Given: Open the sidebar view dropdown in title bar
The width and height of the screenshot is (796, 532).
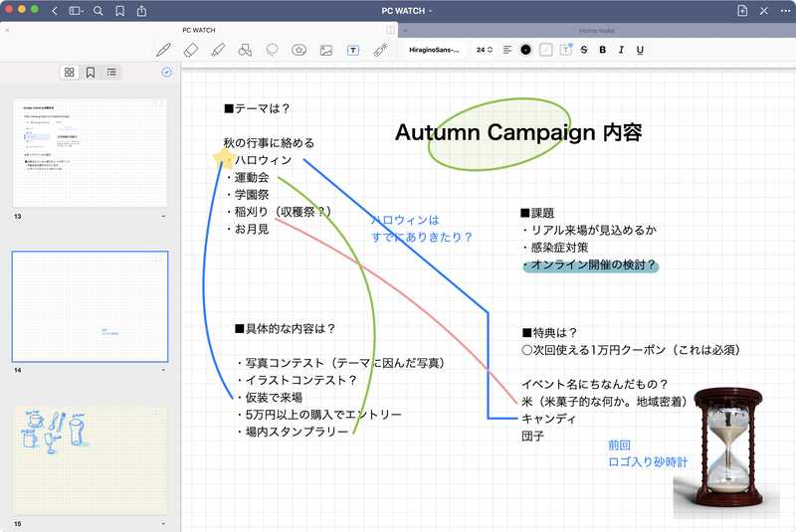Looking at the screenshot, I should [77, 11].
